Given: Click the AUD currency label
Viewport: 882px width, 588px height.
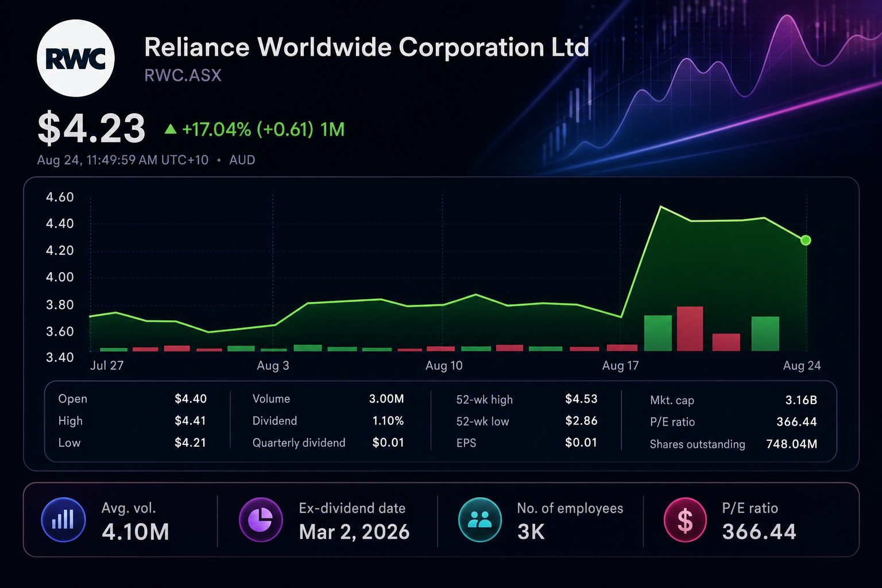Looking at the screenshot, I should pos(242,160).
